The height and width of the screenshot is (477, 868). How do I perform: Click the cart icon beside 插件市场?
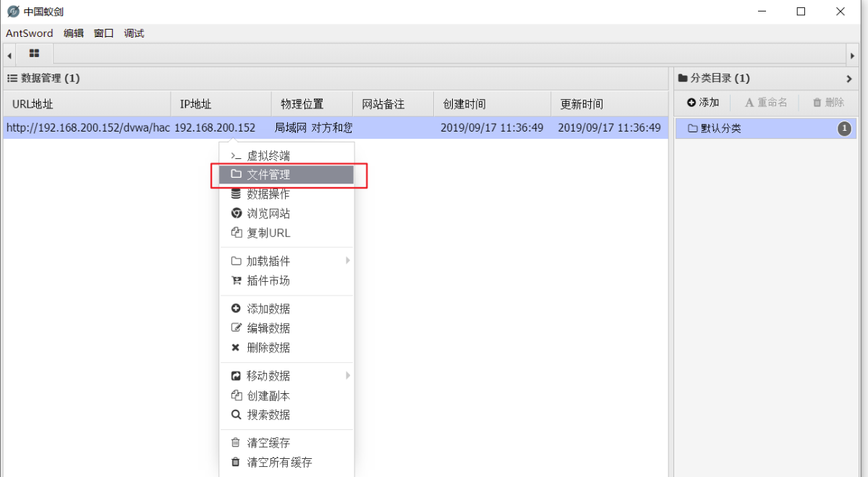coord(236,280)
